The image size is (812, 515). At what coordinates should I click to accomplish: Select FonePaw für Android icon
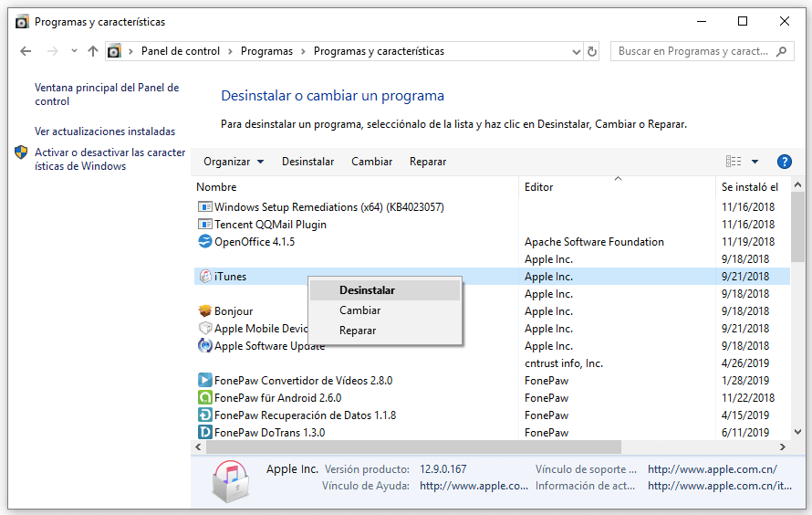(205, 397)
